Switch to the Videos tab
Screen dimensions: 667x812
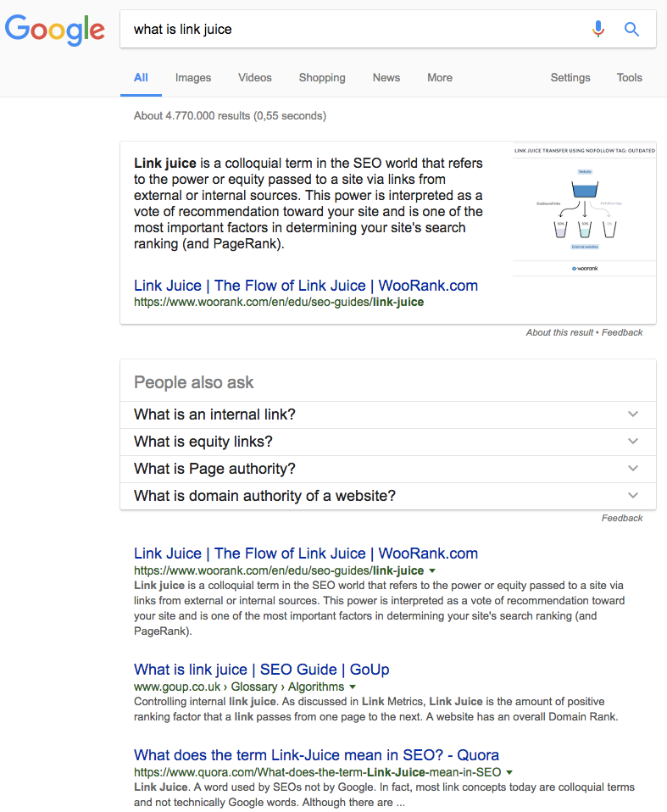coord(254,77)
